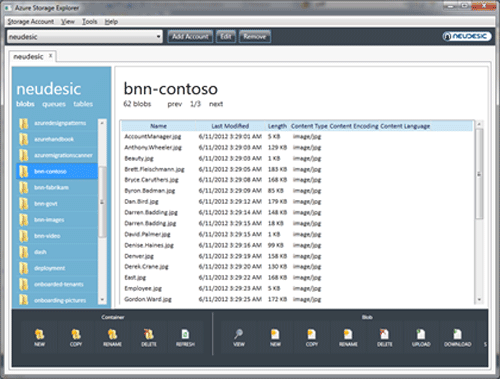This screenshot has height=380, width=500.
Task: Sort blobs by Content Type column
Action: click(309, 126)
